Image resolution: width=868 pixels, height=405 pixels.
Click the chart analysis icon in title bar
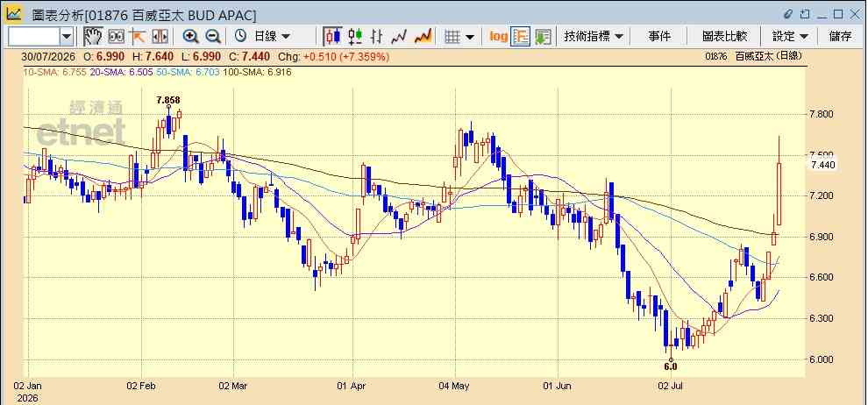[15, 13]
